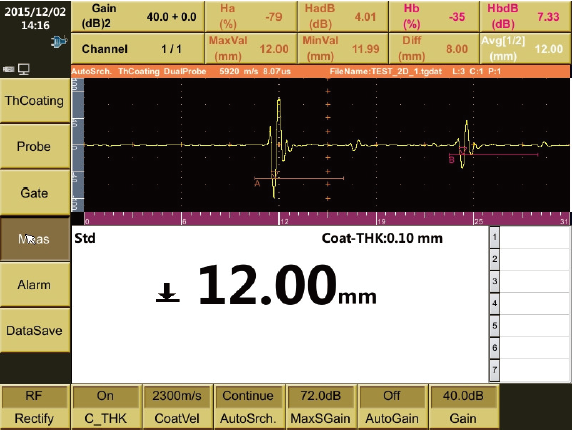Select the Meas menu tab
This screenshot has width=572, height=430.
[35, 239]
